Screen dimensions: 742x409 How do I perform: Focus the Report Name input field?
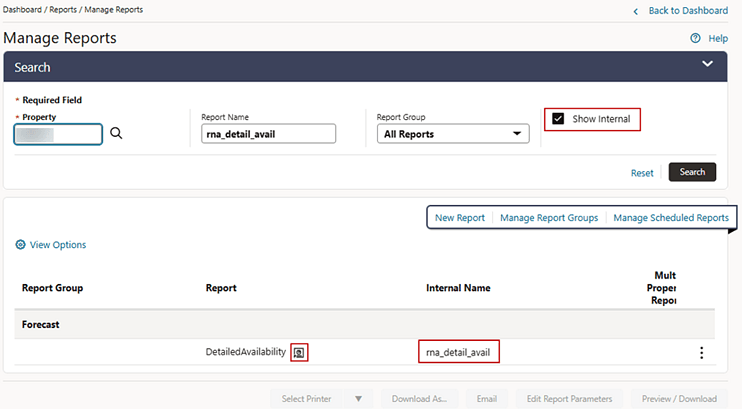(268, 134)
